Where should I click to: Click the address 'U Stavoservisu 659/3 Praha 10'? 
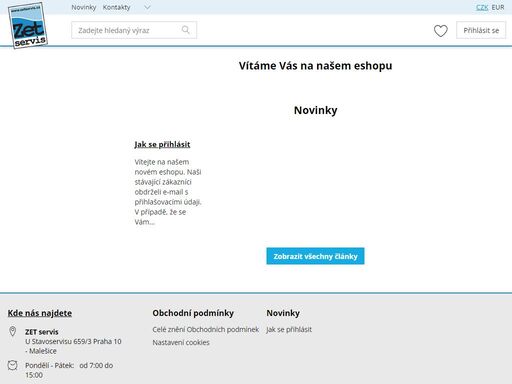(x=73, y=341)
